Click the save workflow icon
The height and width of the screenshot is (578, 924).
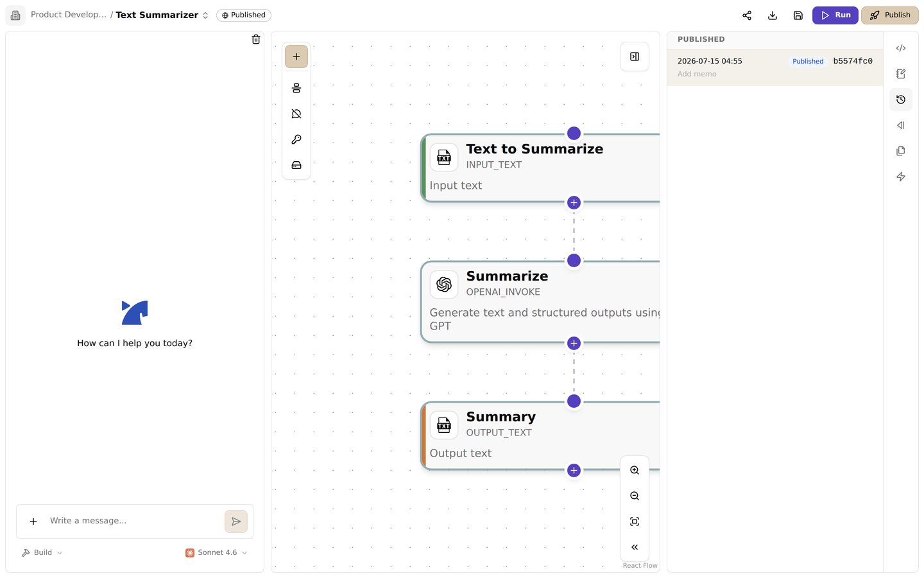tap(798, 15)
